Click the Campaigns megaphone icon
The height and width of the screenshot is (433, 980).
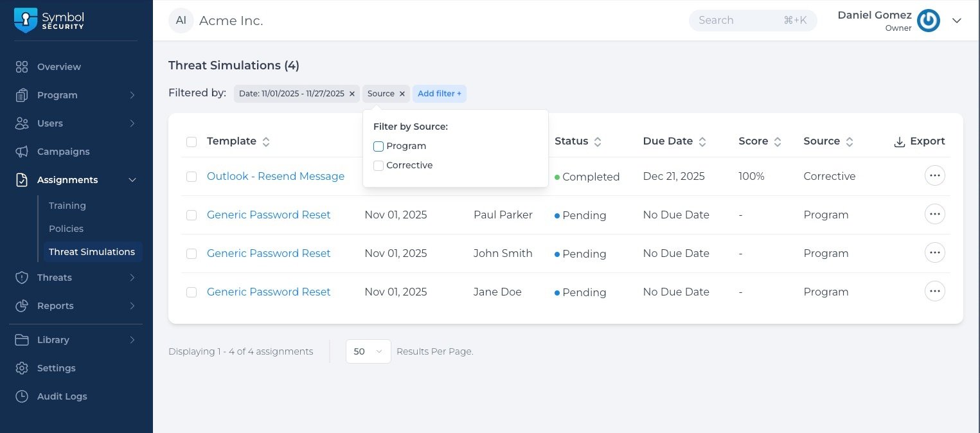pyautogui.click(x=22, y=152)
